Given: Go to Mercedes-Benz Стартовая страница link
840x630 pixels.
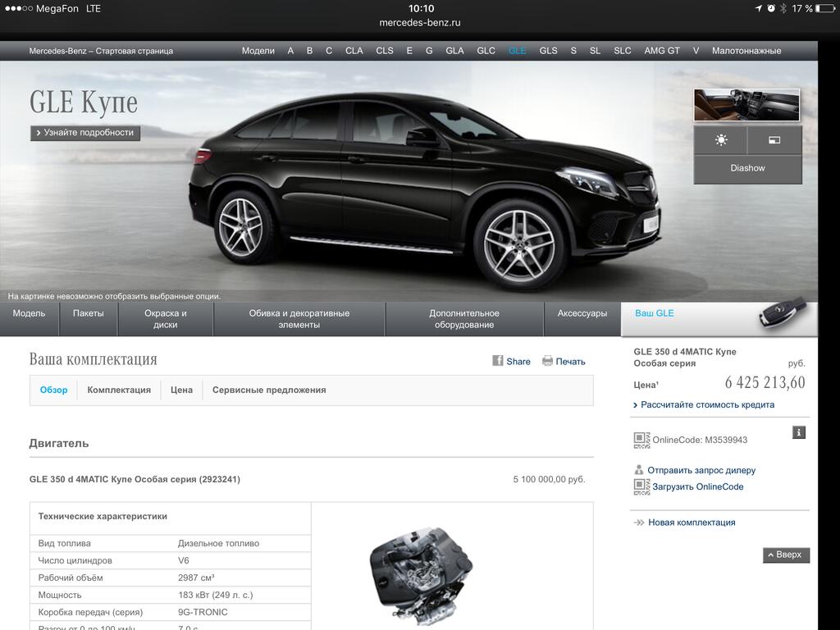Looking at the screenshot, I should click(101, 51).
